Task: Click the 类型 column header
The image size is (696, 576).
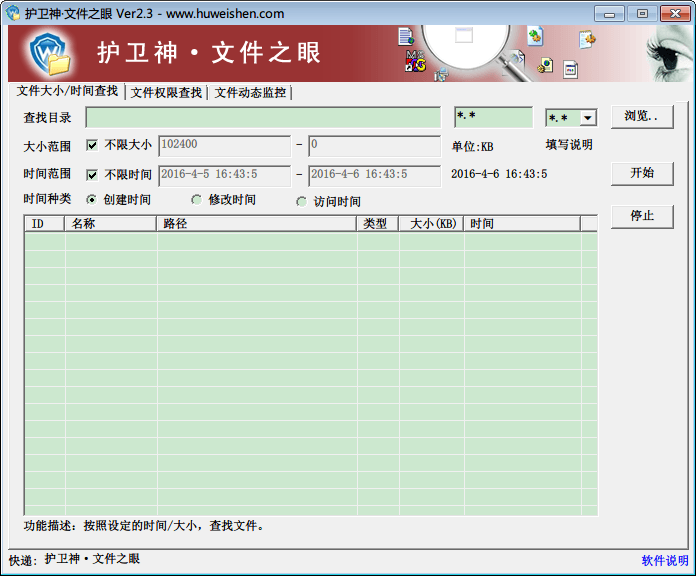Action: tap(378, 224)
